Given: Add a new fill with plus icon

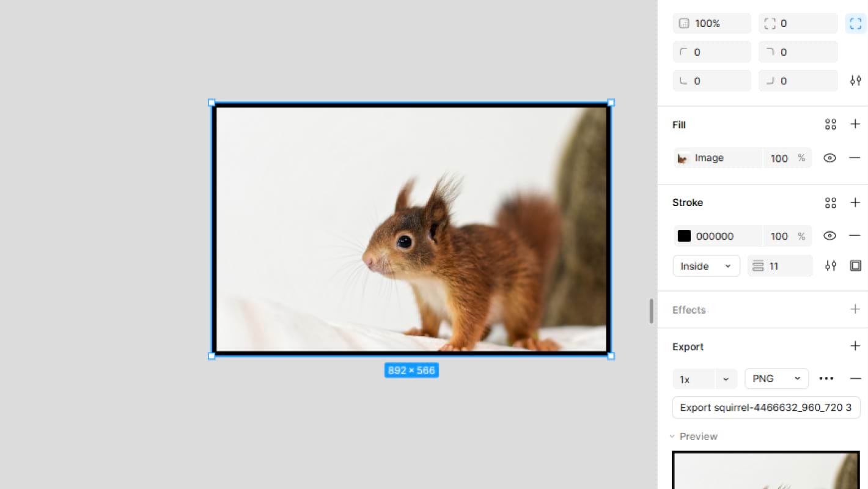Looking at the screenshot, I should coord(855,125).
